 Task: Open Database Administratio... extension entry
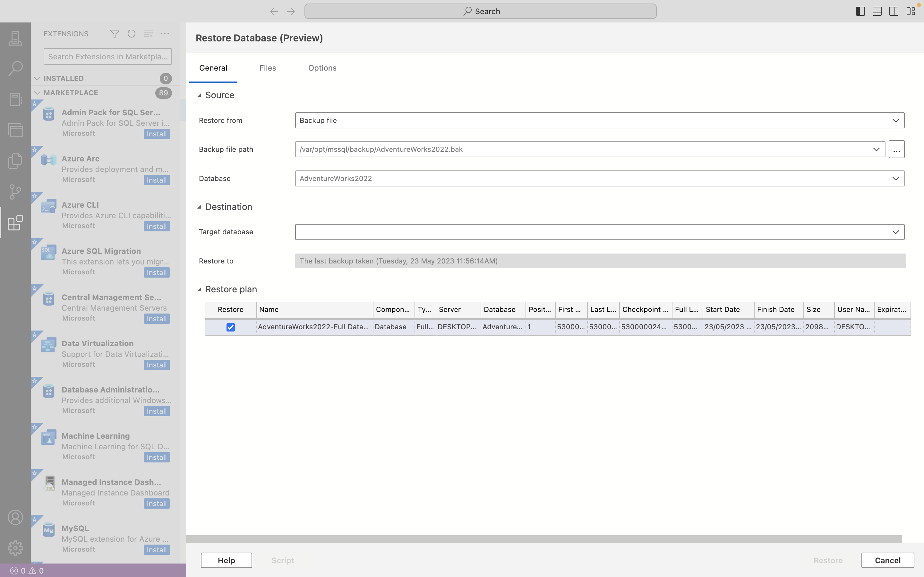105,400
